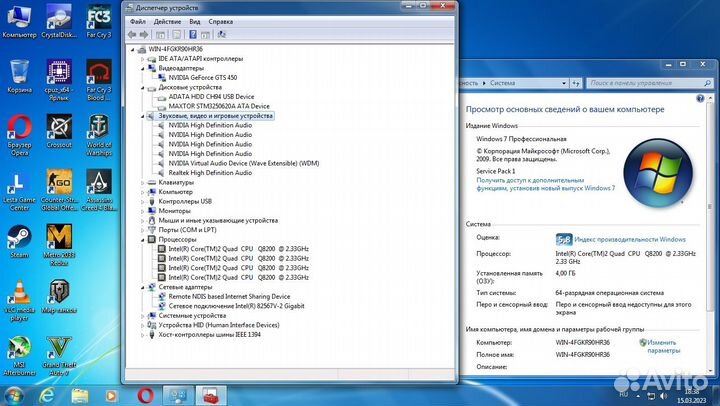Open the Steam desktop shortcut
Screen dimensions: 720x406
(x=18, y=240)
